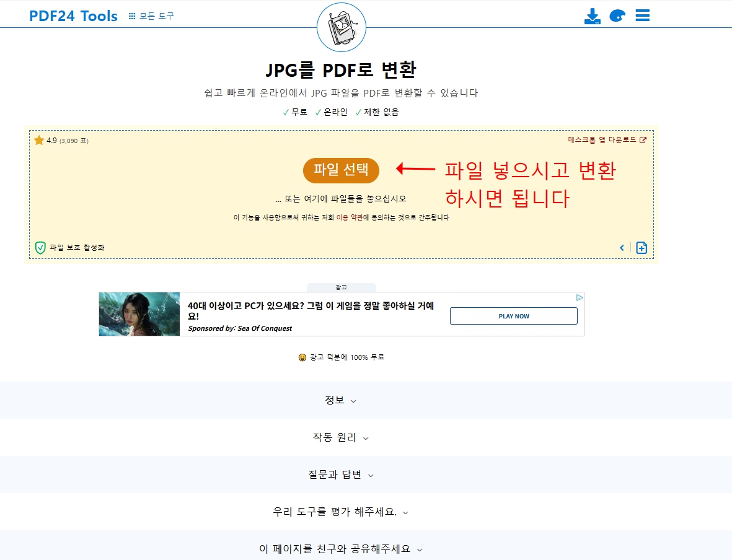Screen dimensions: 732x560
Task: Open the hamburger menu in header
Action: (642, 15)
